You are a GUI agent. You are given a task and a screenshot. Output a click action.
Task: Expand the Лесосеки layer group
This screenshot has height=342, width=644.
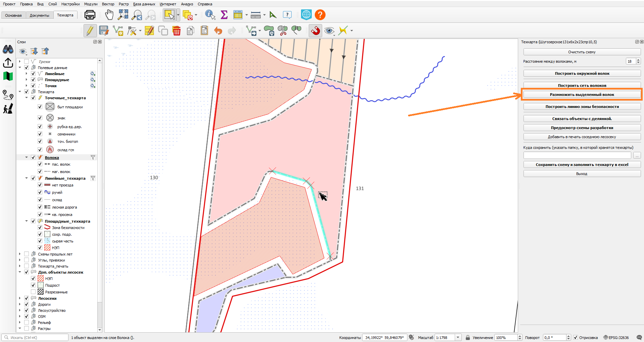coord(20,298)
